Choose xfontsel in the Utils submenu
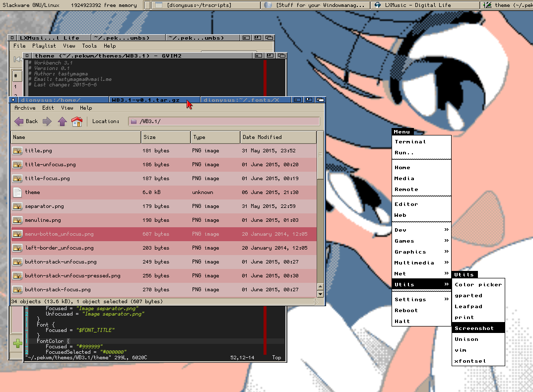Screen dimensions: 533x392 (x=478, y=361)
